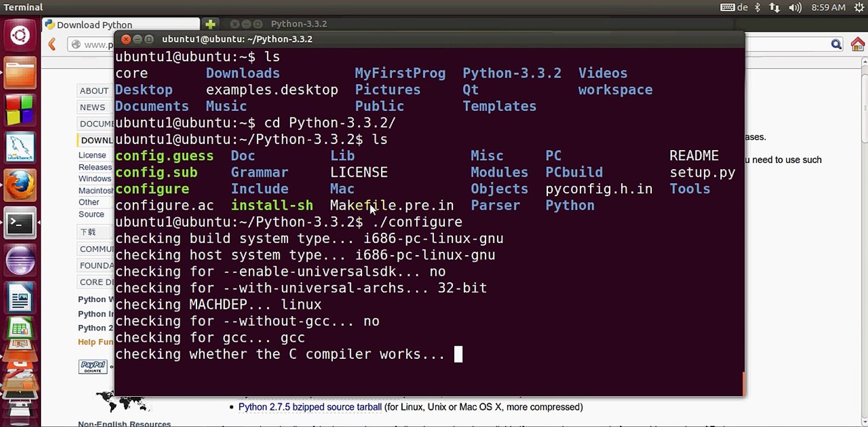Image resolution: width=868 pixels, height=427 pixels.
Task: Open the network connections indicator
Action: click(774, 7)
